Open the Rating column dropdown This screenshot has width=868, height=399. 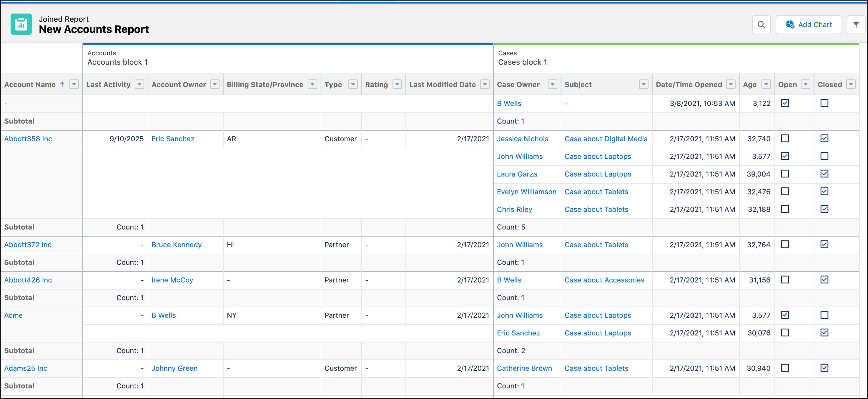tap(397, 84)
